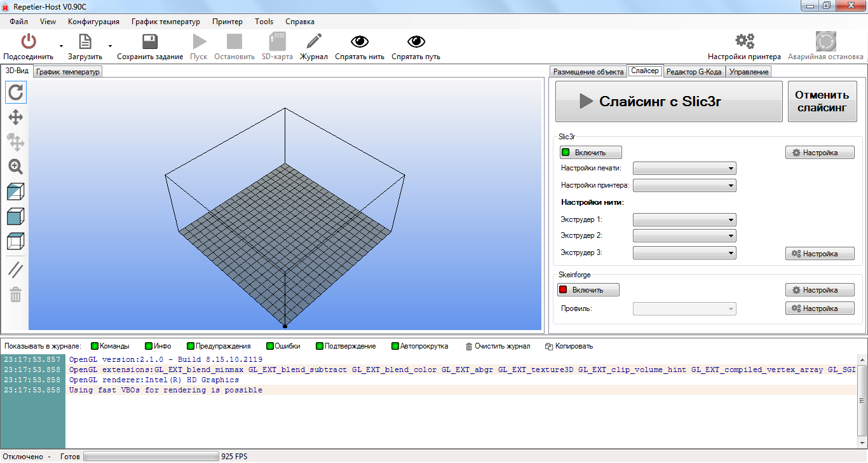Click the Save job (Сохранить задание) floppy icon
The width and height of the screenshot is (868, 463).
point(150,42)
